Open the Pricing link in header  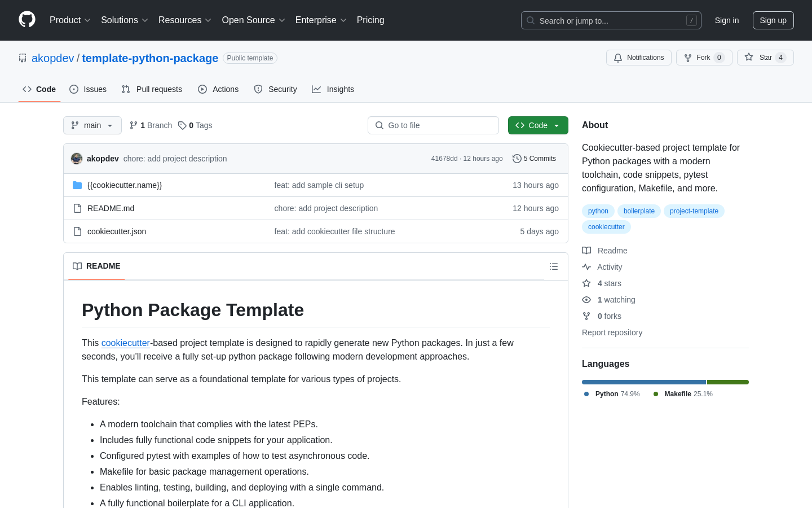tap(370, 20)
